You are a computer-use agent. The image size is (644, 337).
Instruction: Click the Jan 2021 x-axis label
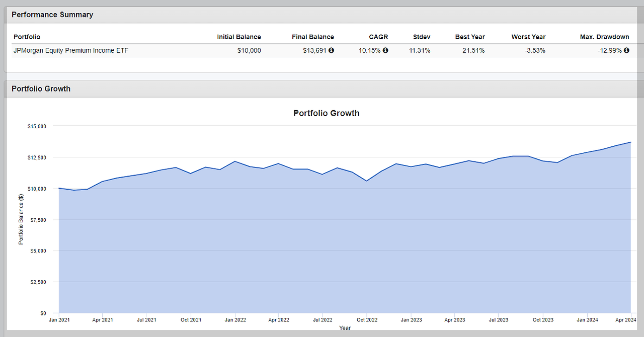click(59, 320)
